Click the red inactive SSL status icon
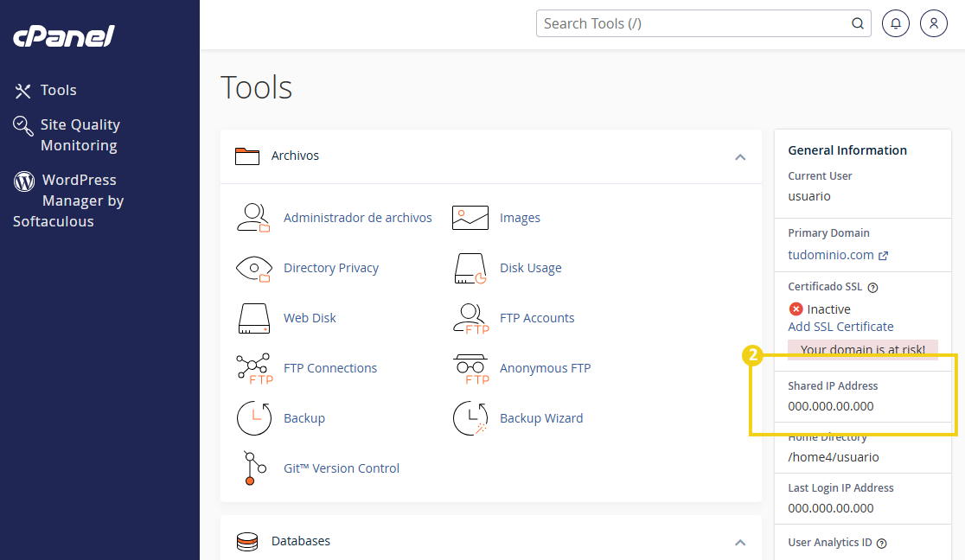 pos(796,309)
